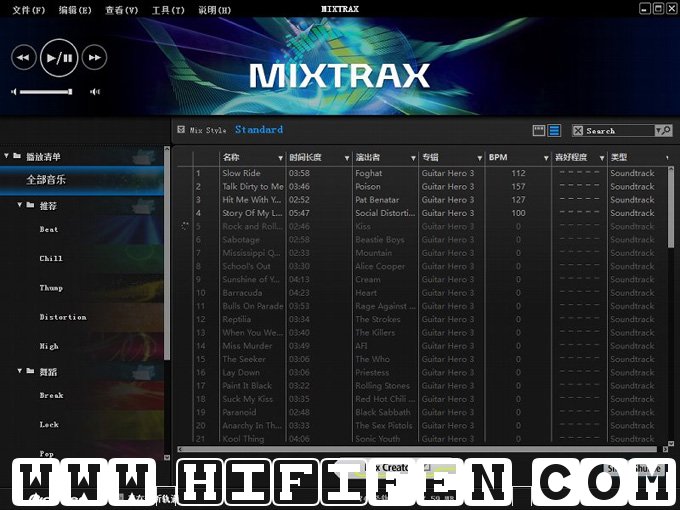This screenshot has width=680, height=510.
Task: Open the 专辑 column dropdown arrow
Action: coord(480,158)
